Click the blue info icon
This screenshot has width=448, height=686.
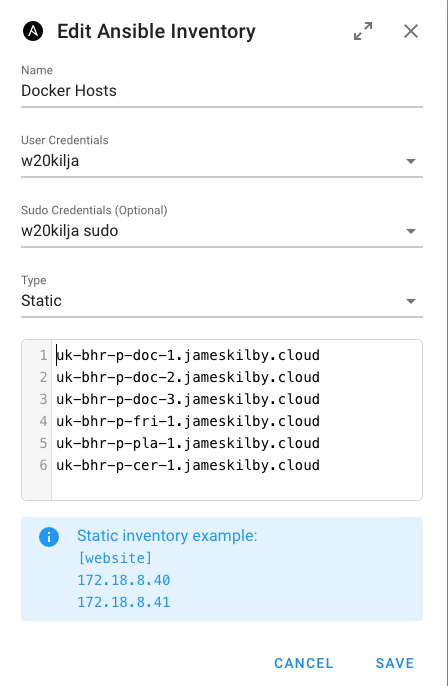click(x=49, y=536)
